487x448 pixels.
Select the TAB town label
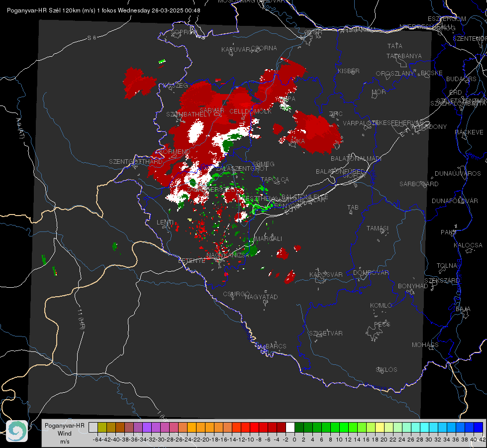[353, 208]
